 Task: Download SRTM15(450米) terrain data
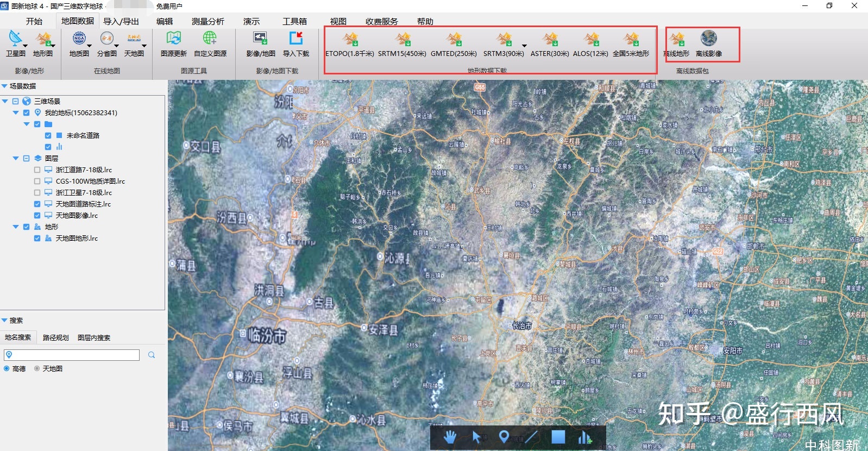(402, 45)
